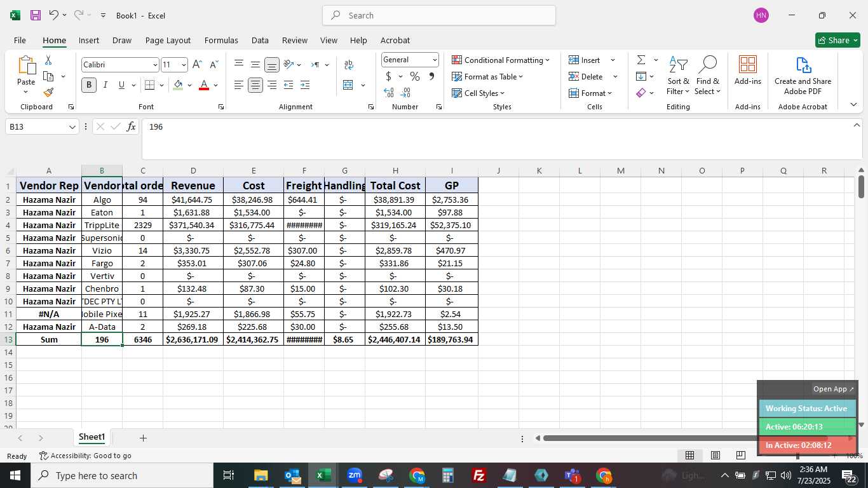Collapse the ribbon with chevron
Image resolution: width=868 pixels, height=488 pixels.
click(x=853, y=104)
